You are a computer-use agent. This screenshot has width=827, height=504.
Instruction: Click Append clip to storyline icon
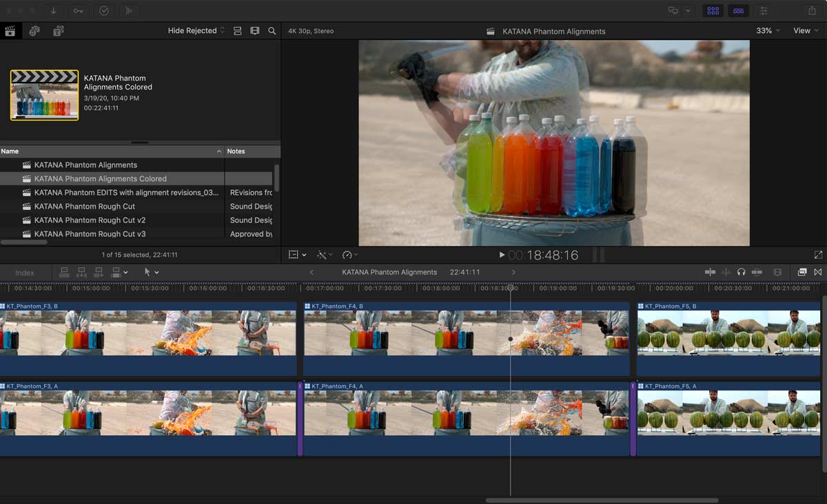(99, 273)
